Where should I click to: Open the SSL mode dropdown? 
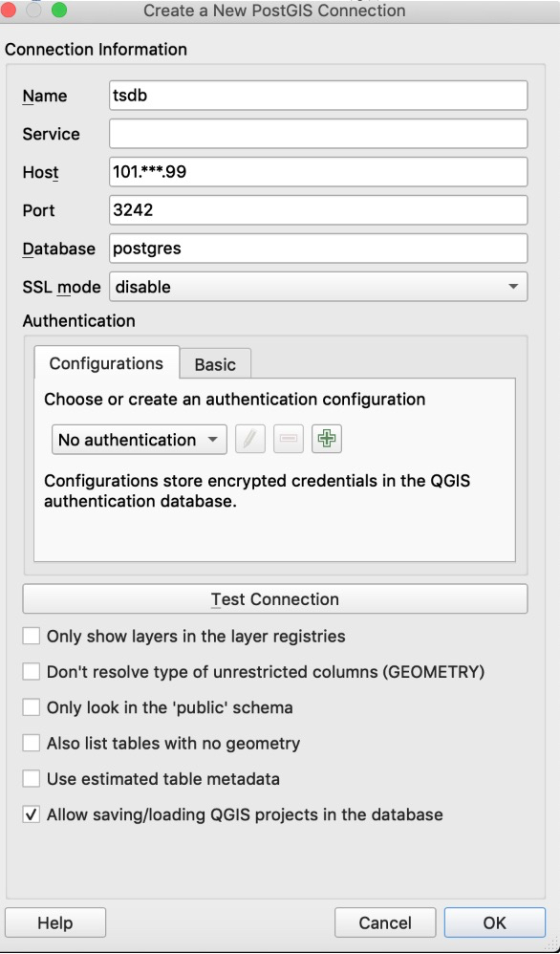click(318, 287)
